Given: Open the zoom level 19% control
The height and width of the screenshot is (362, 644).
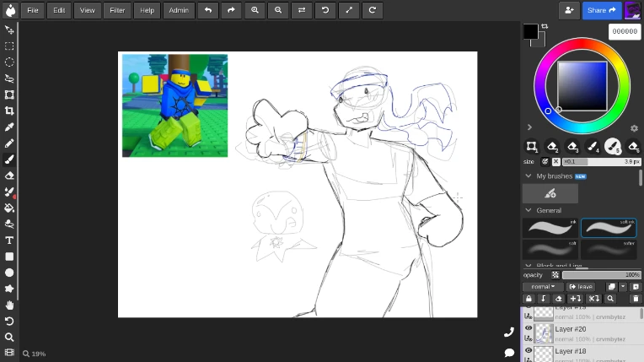Looking at the screenshot, I should [x=34, y=354].
